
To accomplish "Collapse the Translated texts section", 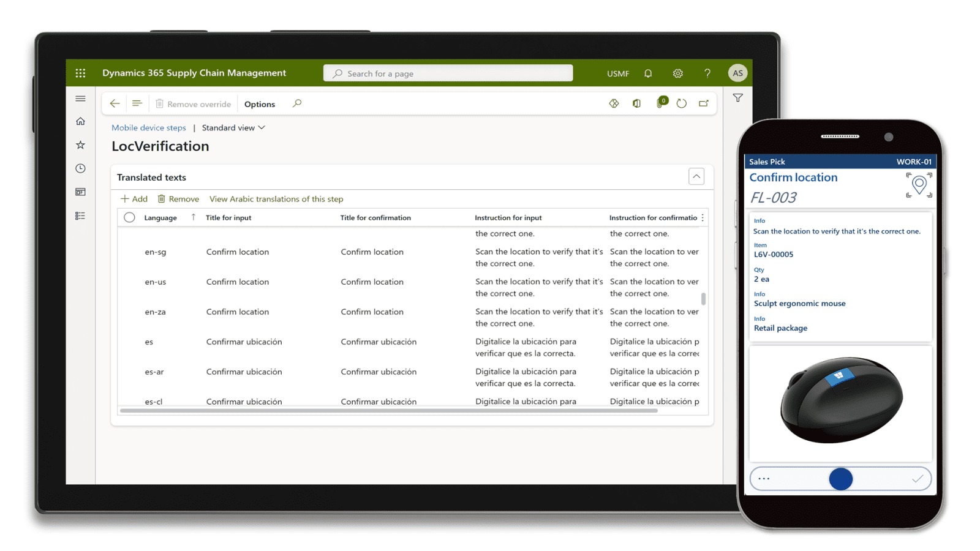I will coord(696,176).
